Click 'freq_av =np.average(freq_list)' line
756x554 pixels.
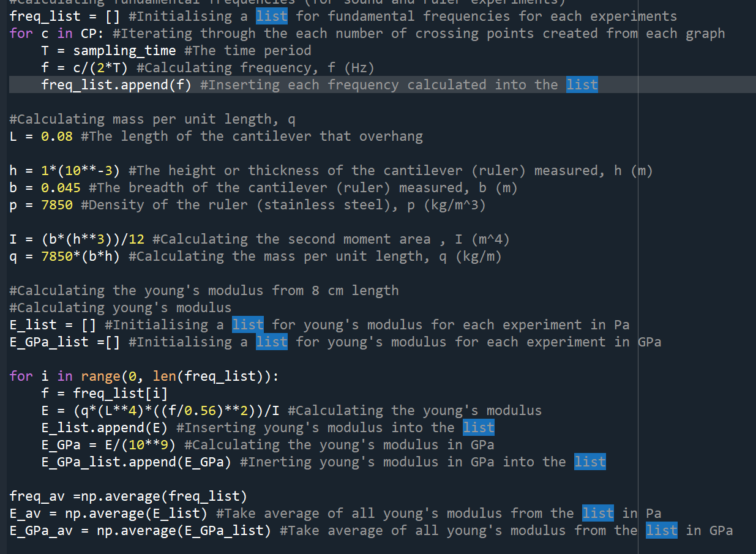(x=129, y=496)
